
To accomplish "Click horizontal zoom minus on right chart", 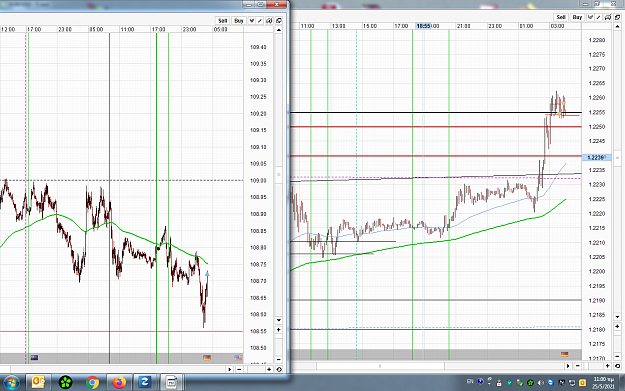I will [577, 365].
